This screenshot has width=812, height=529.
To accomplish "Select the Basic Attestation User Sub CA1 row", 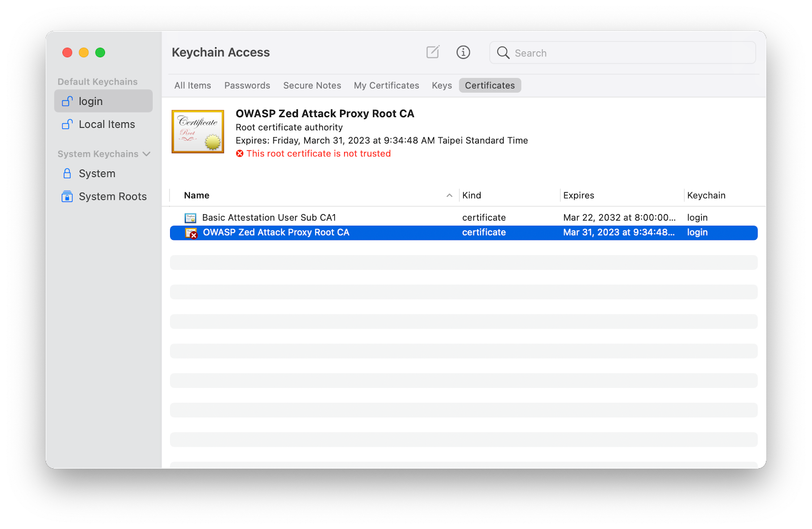I will click(464, 218).
